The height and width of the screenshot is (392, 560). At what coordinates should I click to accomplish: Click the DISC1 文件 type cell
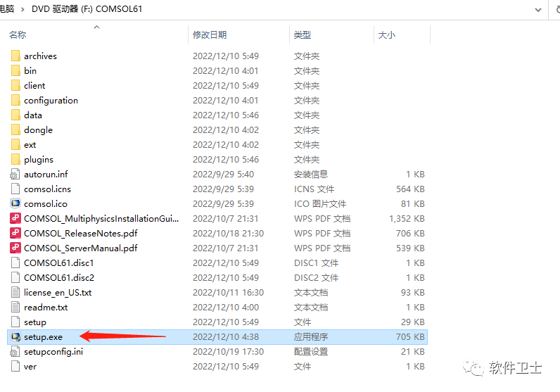(316, 263)
